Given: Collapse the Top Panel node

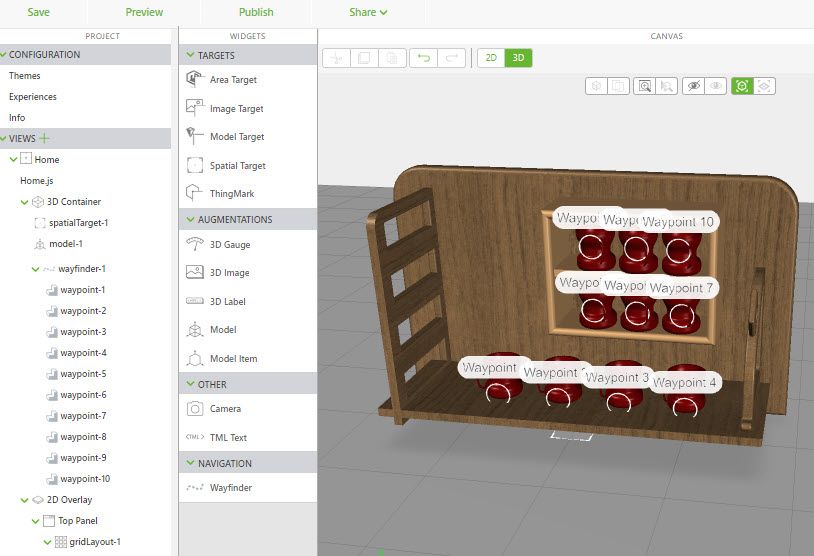Looking at the screenshot, I should (35, 521).
